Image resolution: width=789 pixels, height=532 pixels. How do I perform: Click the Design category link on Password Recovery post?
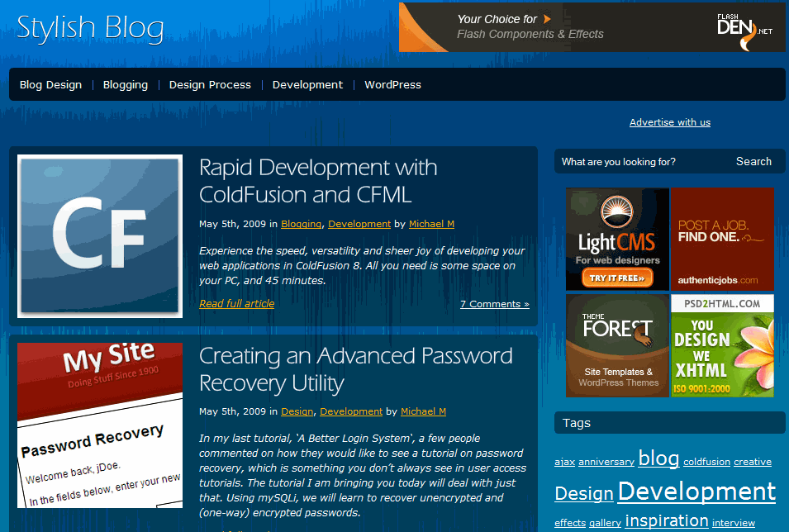coord(297,411)
